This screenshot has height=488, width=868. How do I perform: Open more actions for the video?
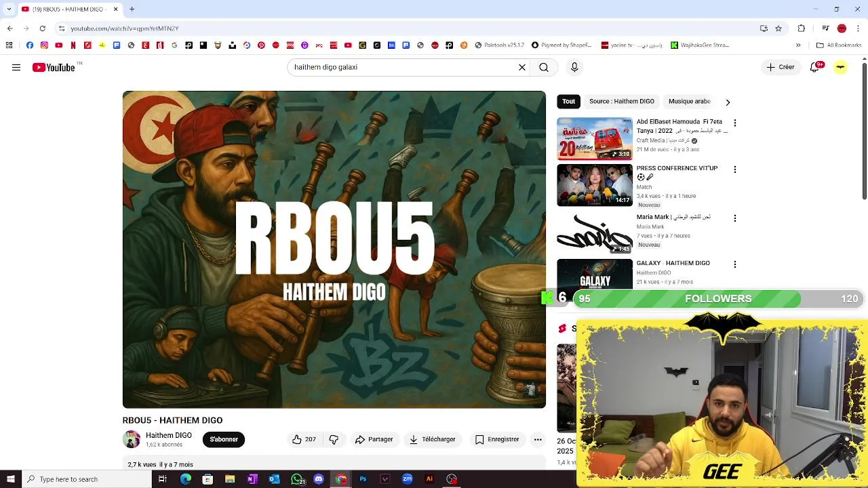[538, 439]
